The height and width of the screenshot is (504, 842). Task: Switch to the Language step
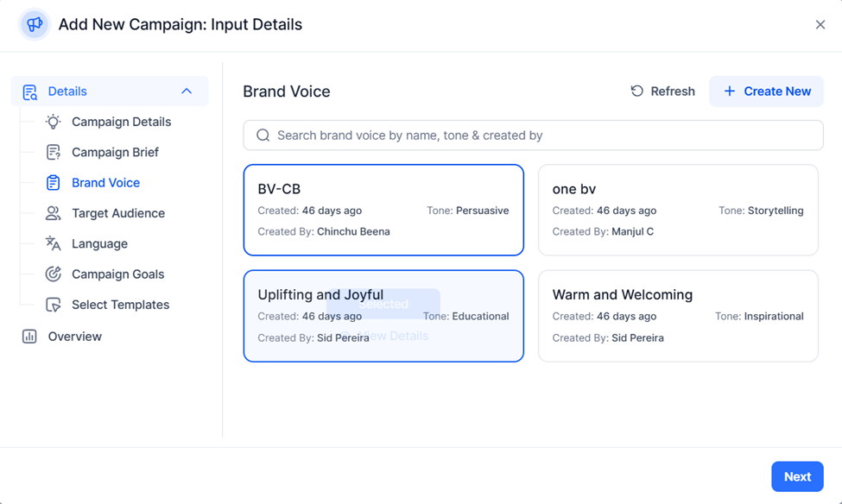100,243
